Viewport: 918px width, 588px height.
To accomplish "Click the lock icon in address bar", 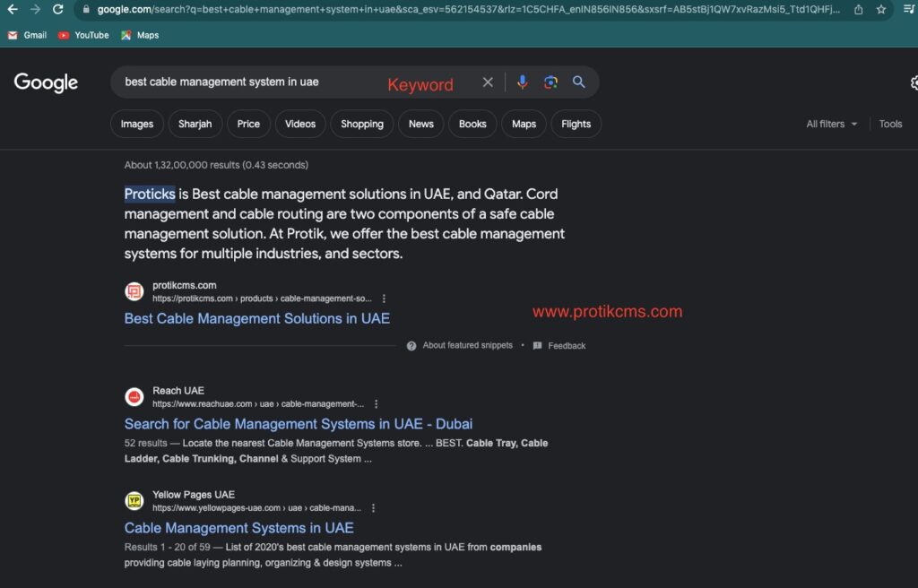I will [86, 9].
